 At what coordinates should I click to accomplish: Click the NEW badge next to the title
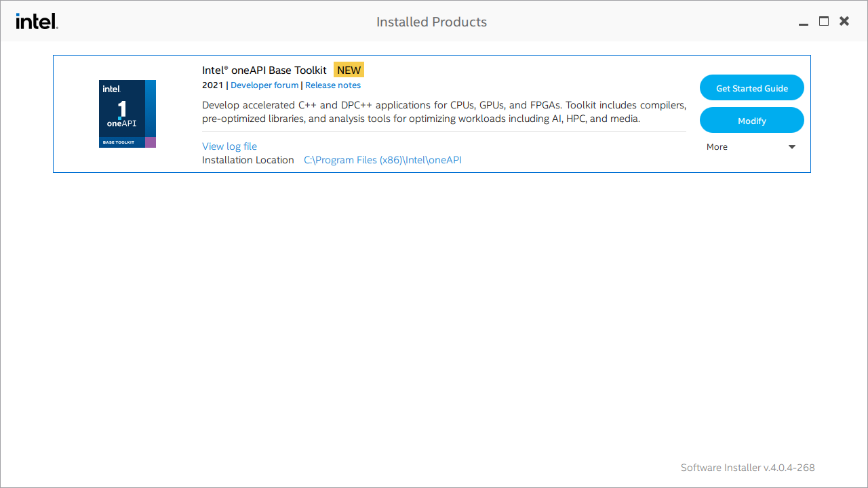[349, 69]
